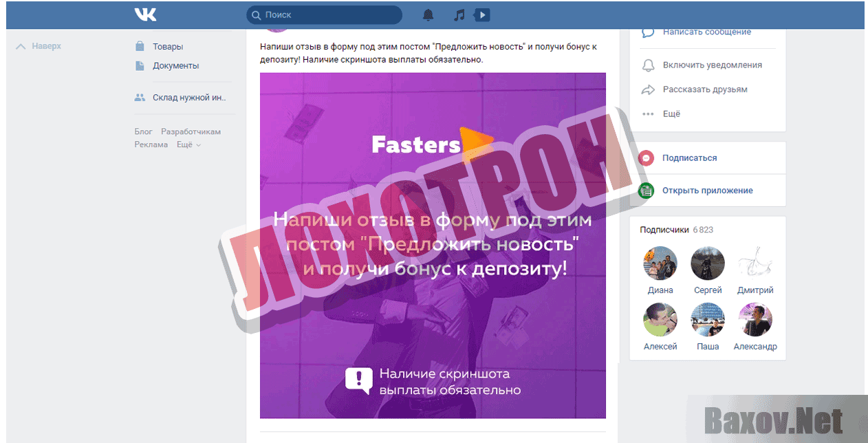This screenshot has width=868, height=443.
Task: Open the Блог link in the footer
Action: 143,131
